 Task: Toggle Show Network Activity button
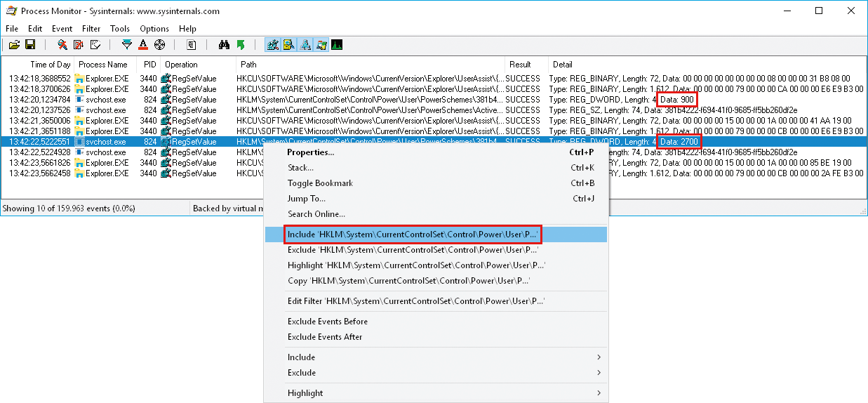(305, 45)
